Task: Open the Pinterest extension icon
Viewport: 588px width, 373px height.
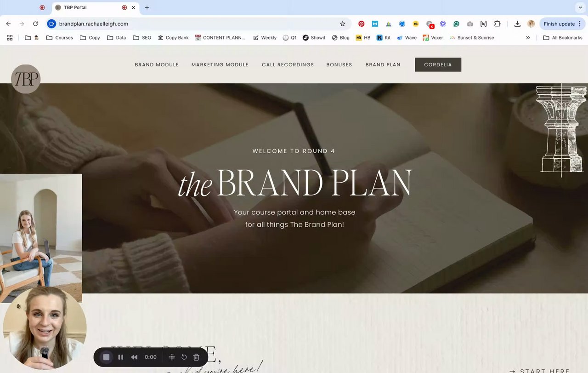Action: [x=362, y=24]
